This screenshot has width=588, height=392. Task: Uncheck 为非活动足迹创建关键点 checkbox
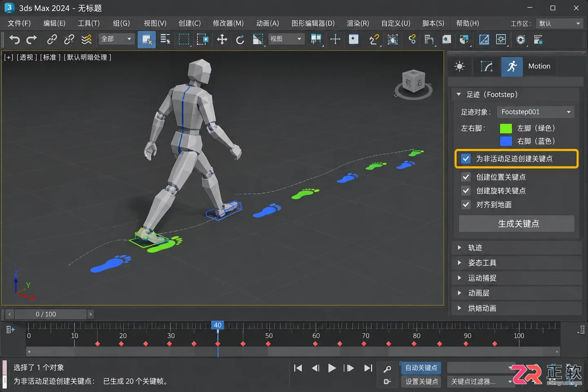click(466, 159)
